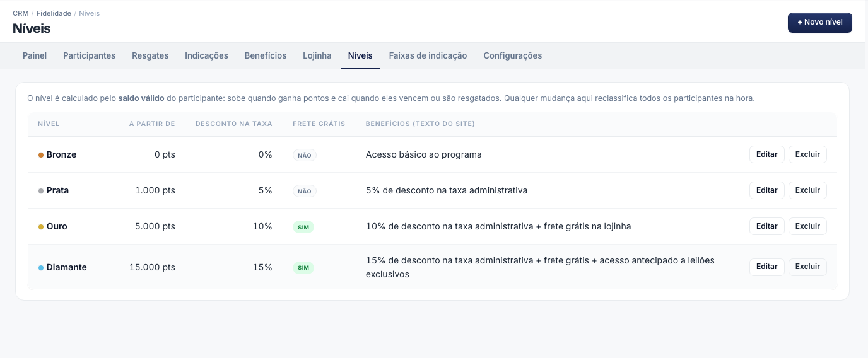Screen dimensions: 868x358
Task: Delete the Ouro level
Action: click(807, 226)
